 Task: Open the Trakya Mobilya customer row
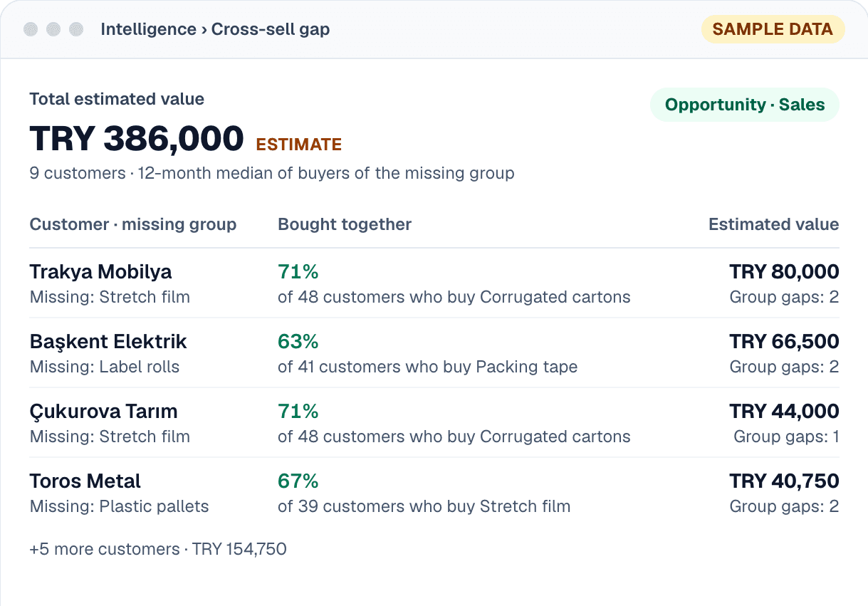point(434,283)
